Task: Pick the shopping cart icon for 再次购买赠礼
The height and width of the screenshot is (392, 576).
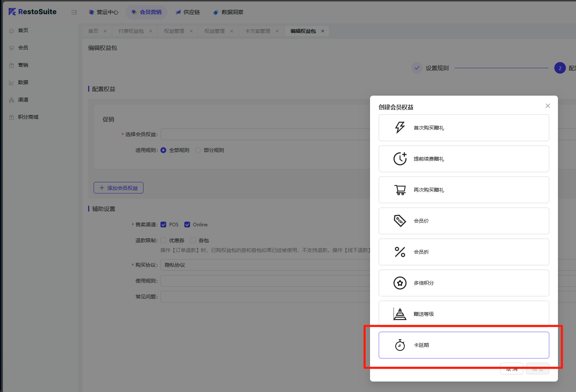Action: (x=400, y=190)
